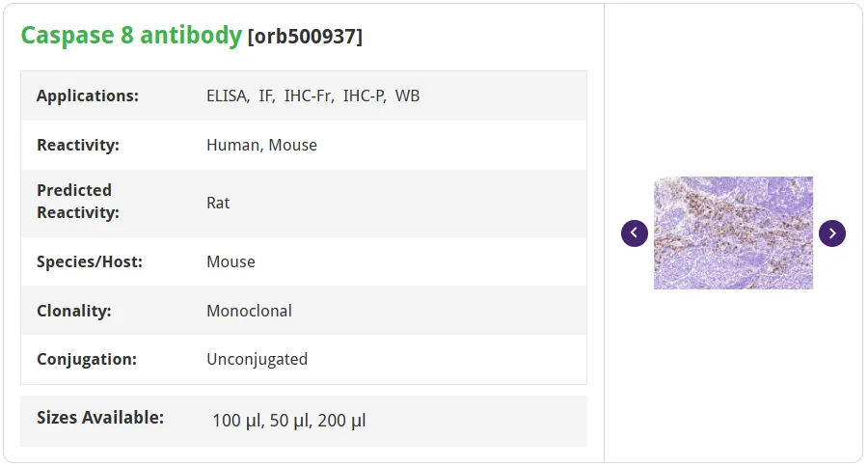Choose the 100 µl size option
The width and height of the screenshot is (868, 466).
pos(237,421)
